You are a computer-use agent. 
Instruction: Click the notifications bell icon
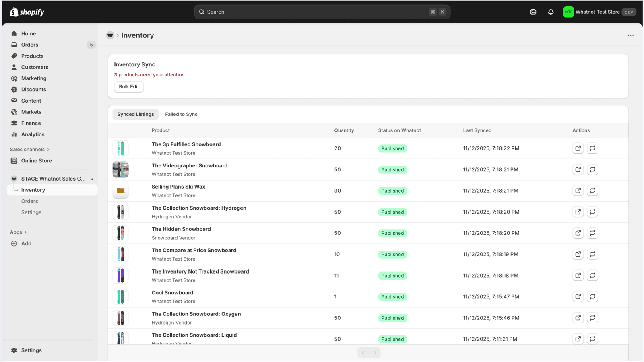(551, 12)
